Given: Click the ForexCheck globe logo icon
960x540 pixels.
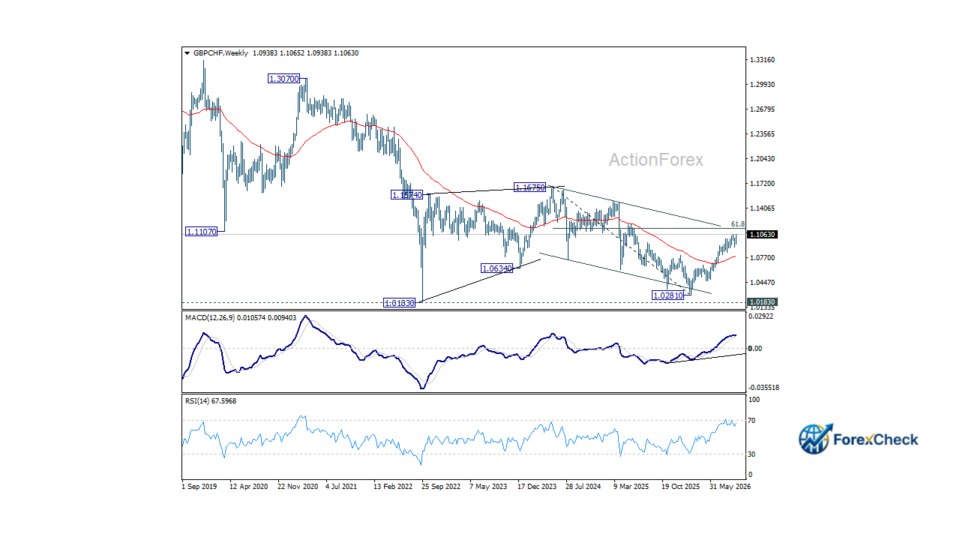Looking at the screenshot, I should coord(815,439).
